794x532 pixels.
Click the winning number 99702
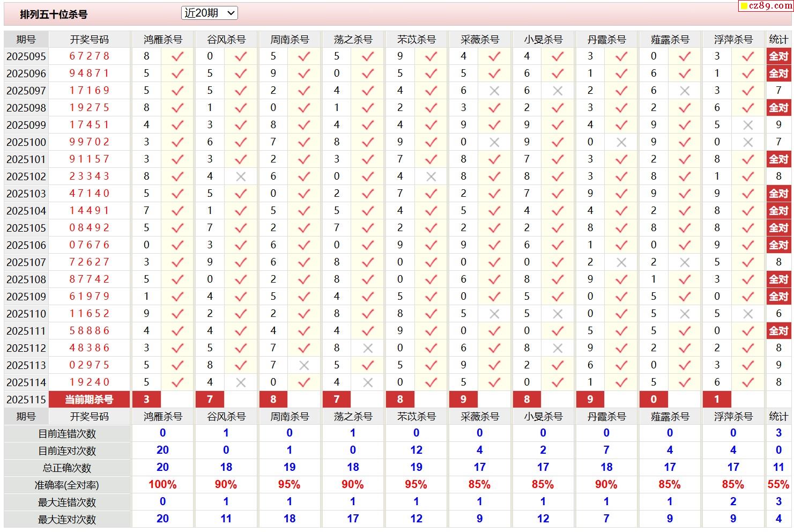click(90, 142)
